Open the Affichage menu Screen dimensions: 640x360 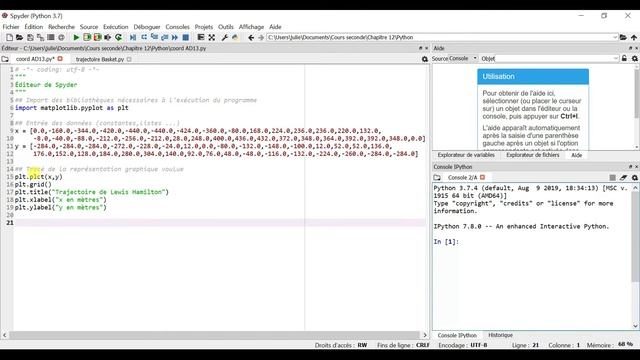251,27
